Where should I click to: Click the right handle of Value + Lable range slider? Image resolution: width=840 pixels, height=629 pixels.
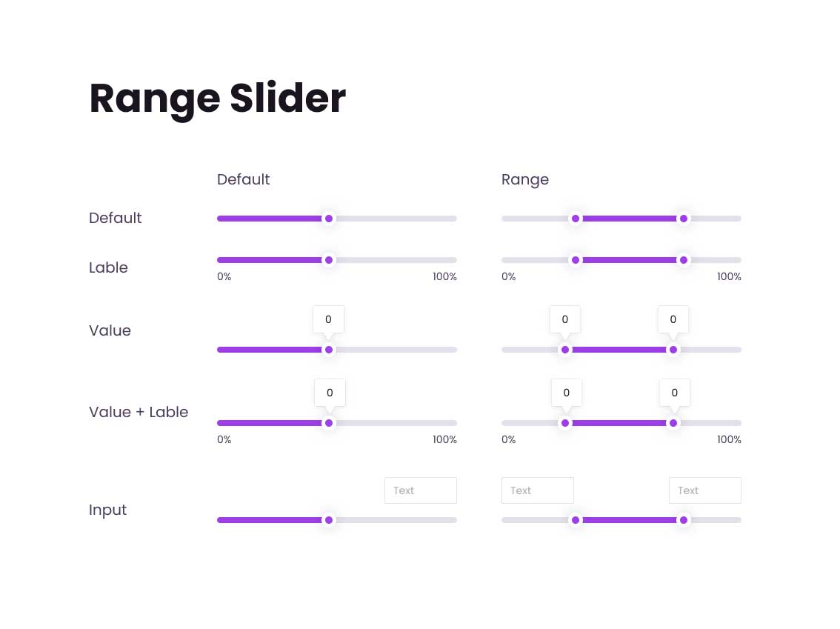[x=673, y=423]
